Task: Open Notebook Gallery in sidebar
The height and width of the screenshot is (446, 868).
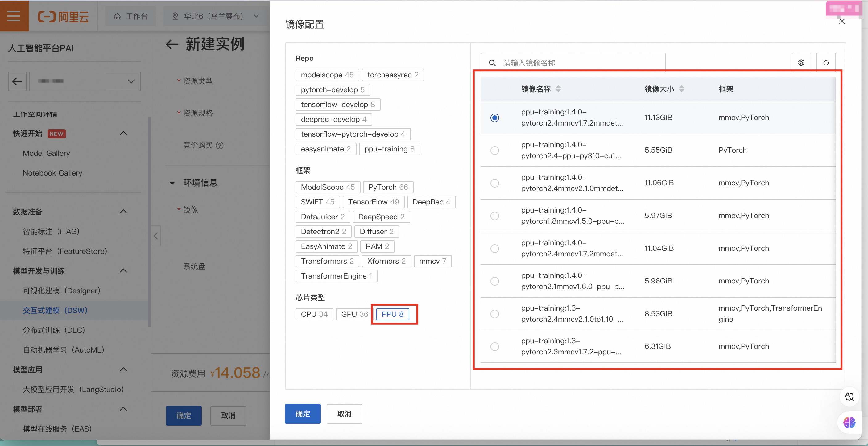Action: click(x=52, y=173)
